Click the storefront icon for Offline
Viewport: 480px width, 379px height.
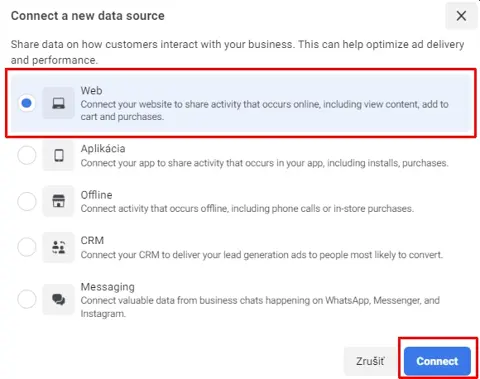[x=58, y=201]
